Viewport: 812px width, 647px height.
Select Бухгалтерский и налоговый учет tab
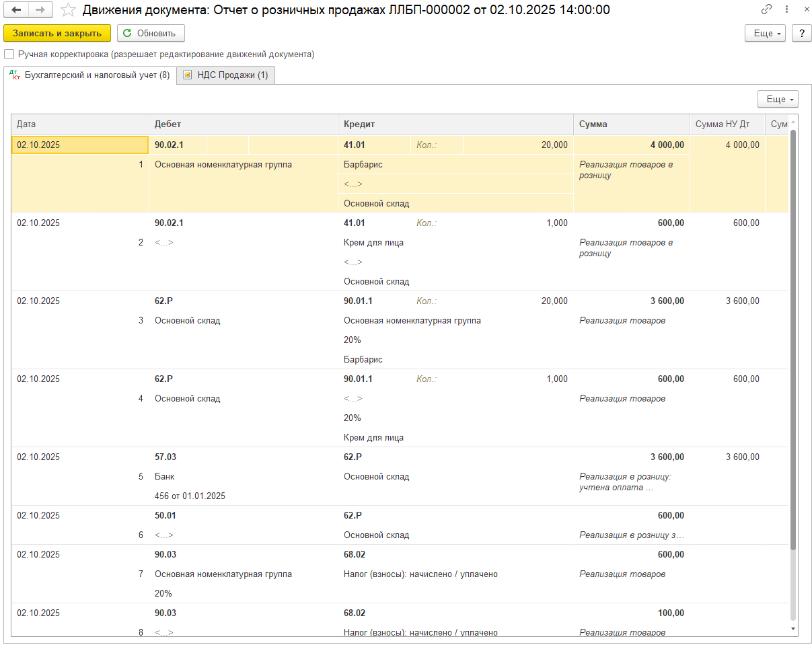coord(90,75)
